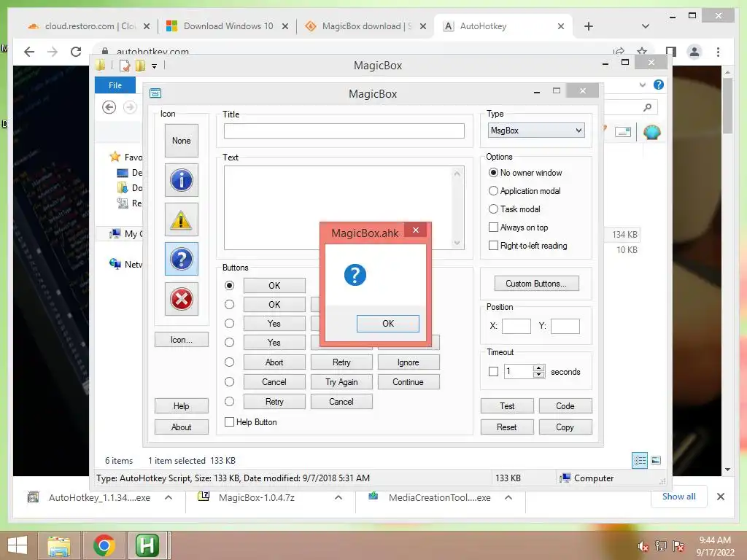Select No owner window option
This screenshot has width=747, height=560.
pos(525,172)
